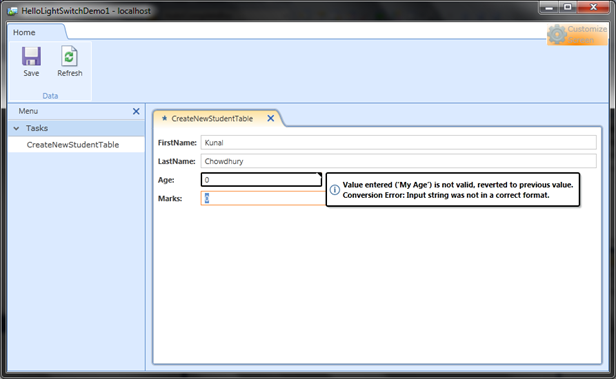Close the HelloLightSwitchDemo1 window
This screenshot has width=616, height=379.
click(x=593, y=7)
